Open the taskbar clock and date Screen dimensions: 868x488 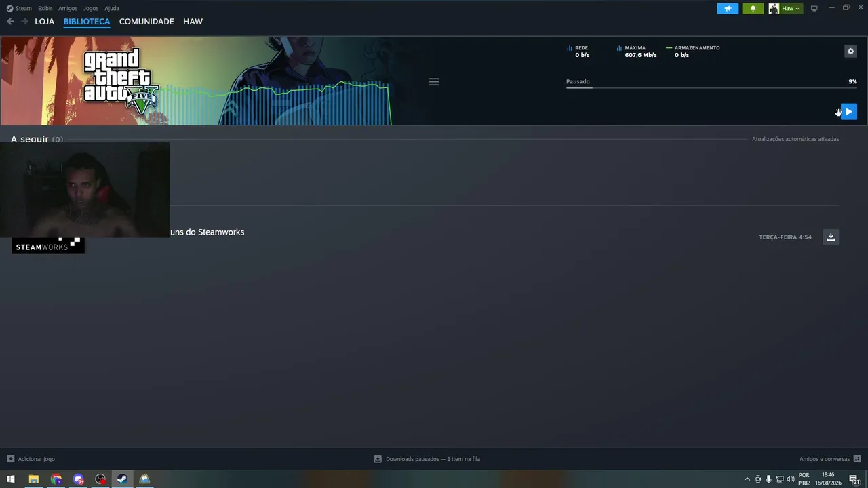click(x=828, y=479)
